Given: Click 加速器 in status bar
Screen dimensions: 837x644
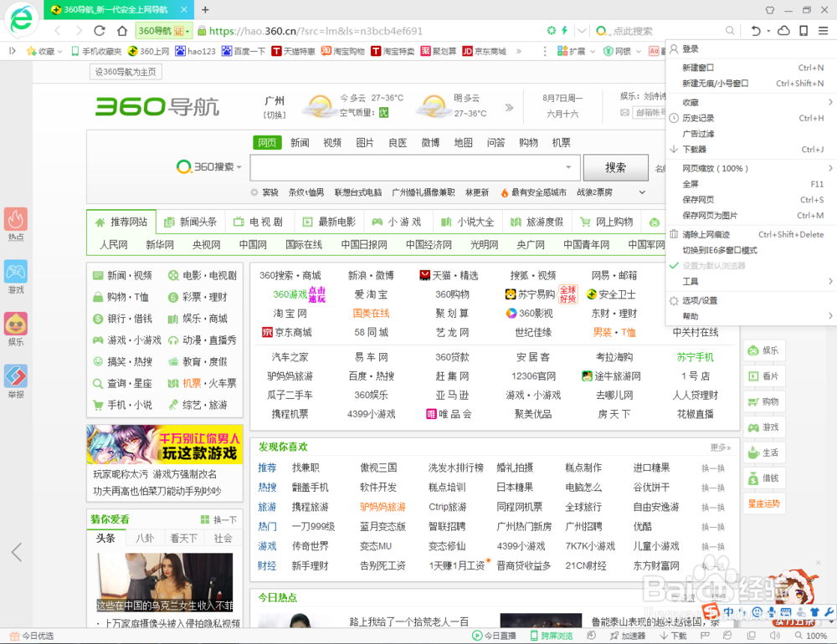Looking at the screenshot, I should point(628,636).
